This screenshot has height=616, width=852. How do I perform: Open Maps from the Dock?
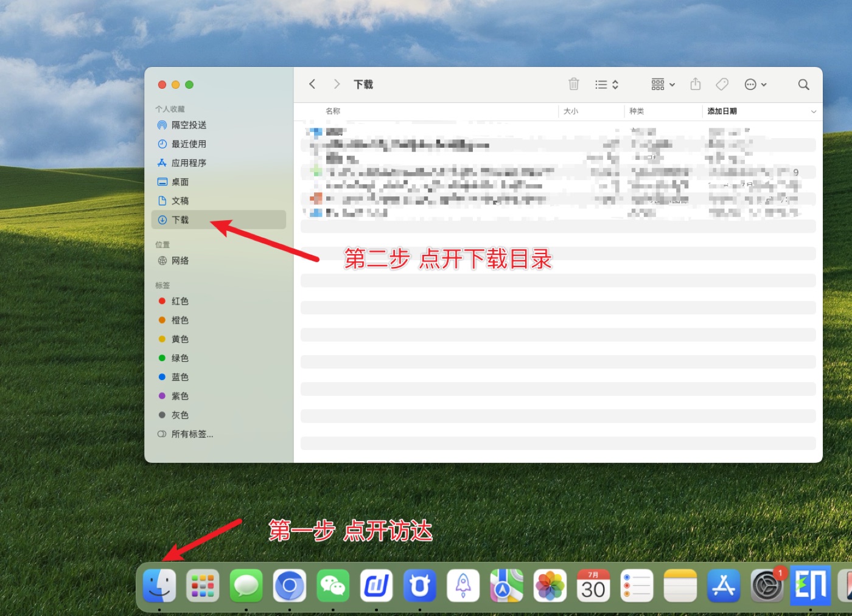coord(506,586)
